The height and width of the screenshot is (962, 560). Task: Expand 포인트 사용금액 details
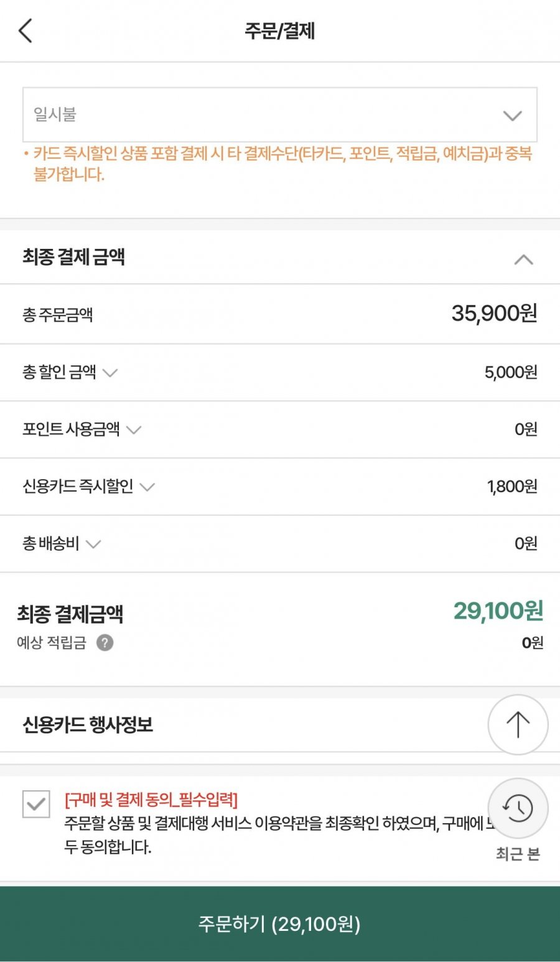tap(134, 429)
